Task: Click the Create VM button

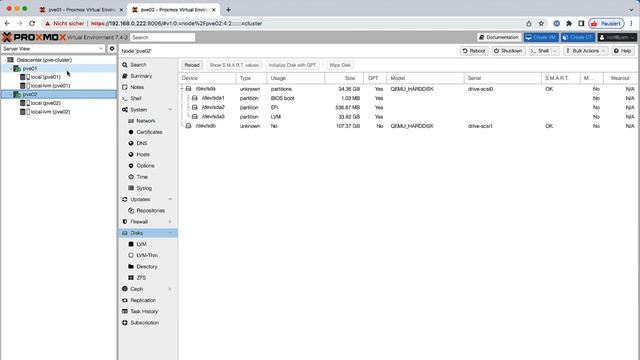Action: pos(541,37)
